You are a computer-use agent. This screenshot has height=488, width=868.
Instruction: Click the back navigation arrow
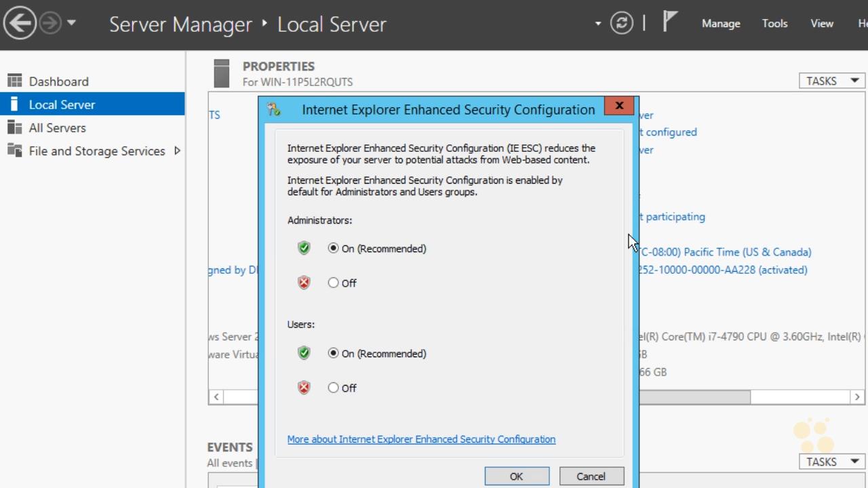pyautogui.click(x=20, y=24)
